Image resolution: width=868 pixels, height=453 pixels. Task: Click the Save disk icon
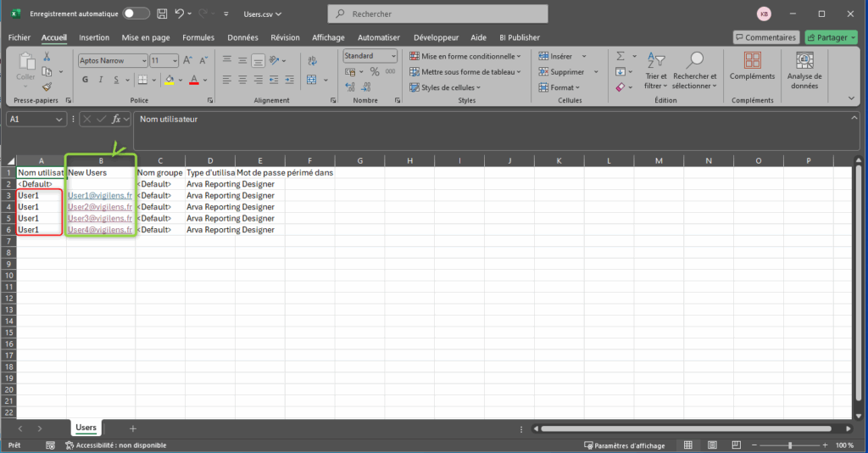[162, 14]
